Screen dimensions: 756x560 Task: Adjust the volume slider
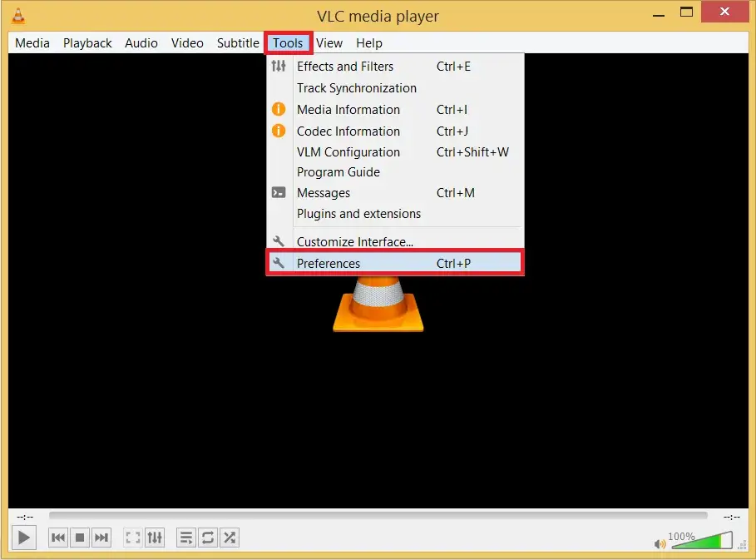point(701,543)
